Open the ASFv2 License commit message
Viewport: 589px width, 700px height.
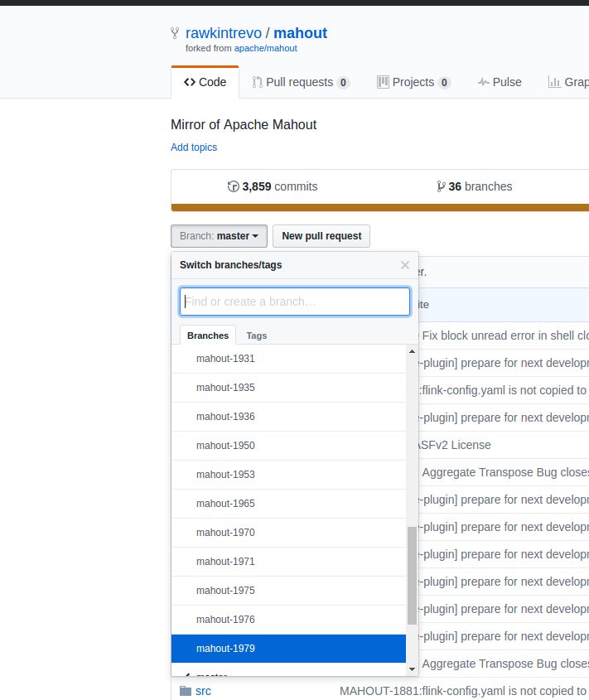pos(454,445)
